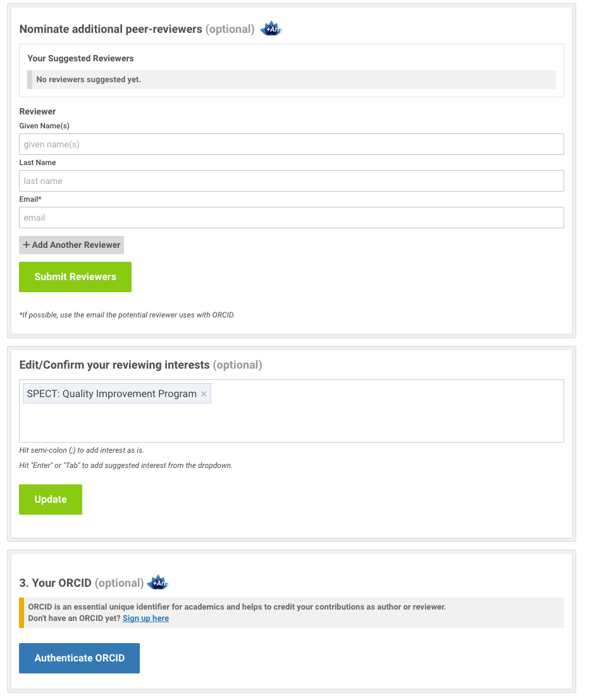Screen dimensions: 599x700
Task: Focus the given name(s) text field
Action: pyautogui.click(x=291, y=144)
